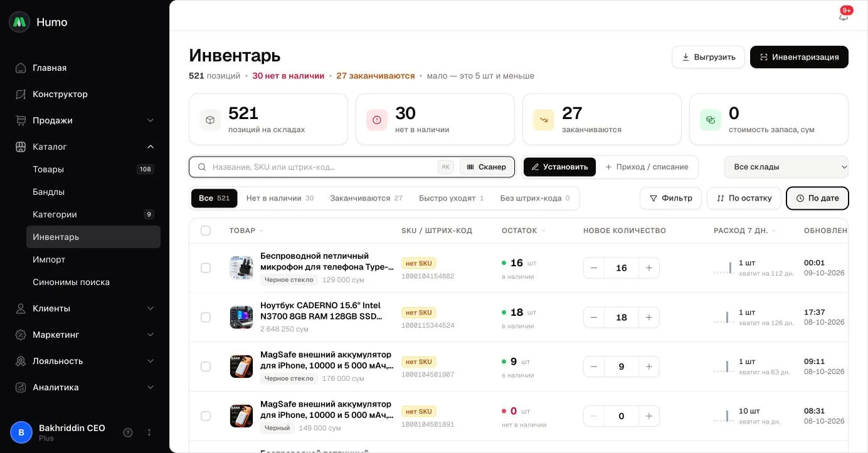Open Главная via its home icon
This screenshot has height=453, width=868.
[21, 68]
